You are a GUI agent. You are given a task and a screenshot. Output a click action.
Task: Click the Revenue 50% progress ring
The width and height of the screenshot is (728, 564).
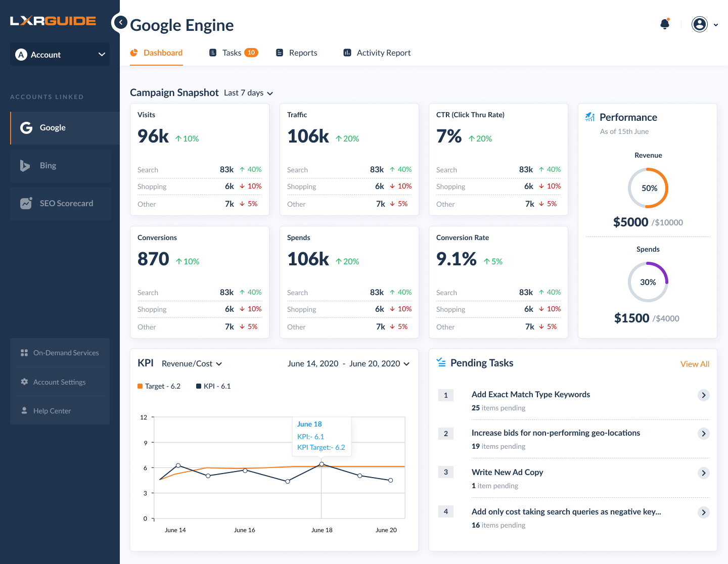click(648, 188)
